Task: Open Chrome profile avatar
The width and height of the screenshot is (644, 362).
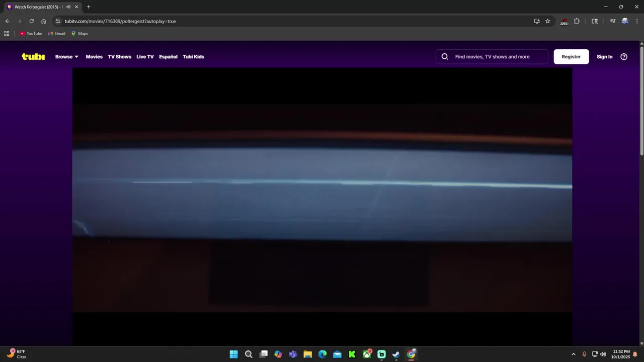Action: (x=625, y=21)
